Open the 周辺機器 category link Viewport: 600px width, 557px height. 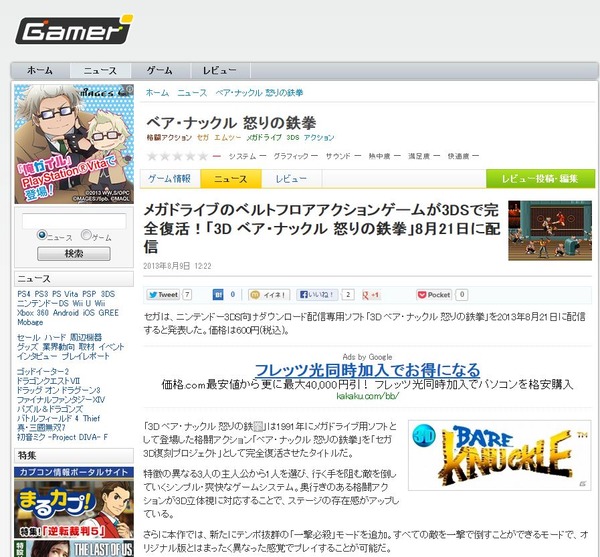86,337
